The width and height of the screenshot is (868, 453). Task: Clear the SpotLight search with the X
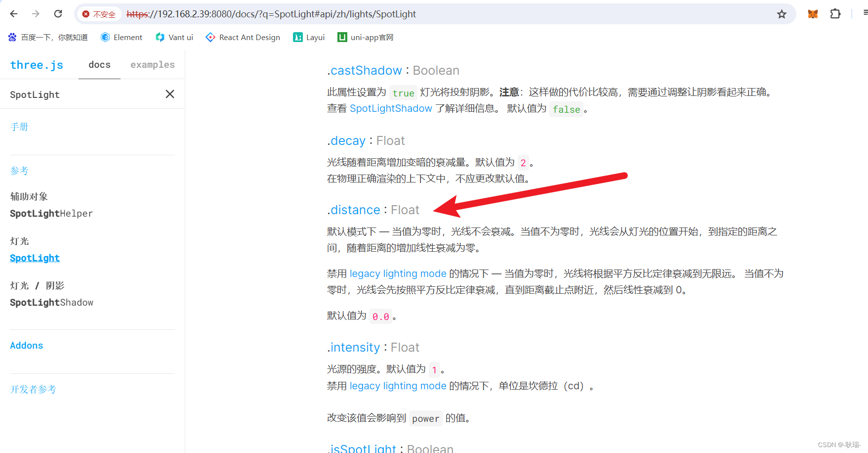[170, 94]
